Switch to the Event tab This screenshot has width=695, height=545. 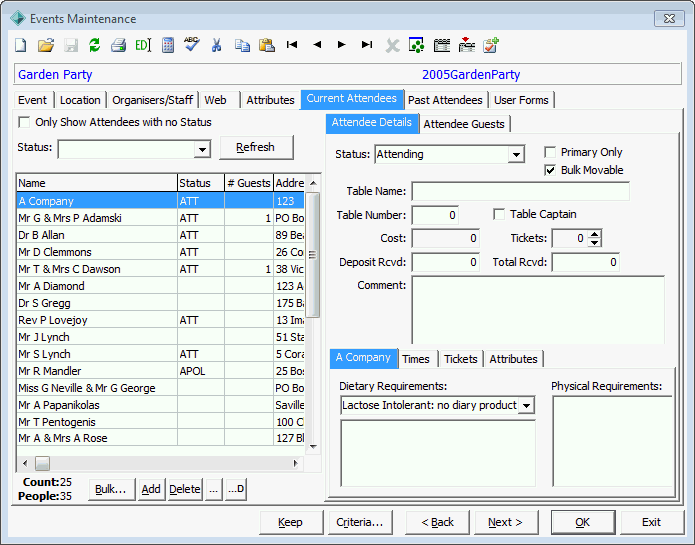(x=32, y=100)
